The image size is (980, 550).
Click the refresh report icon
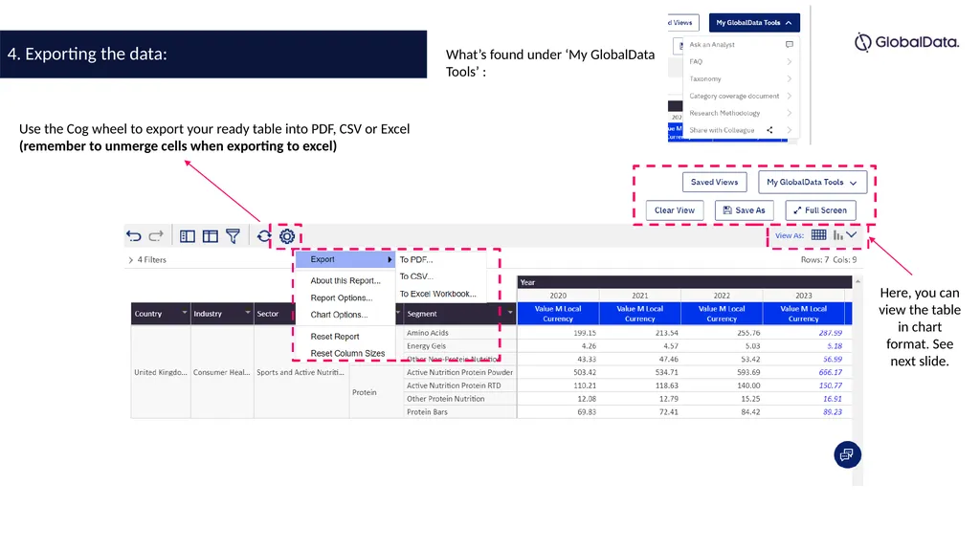click(x=264, y=236)
